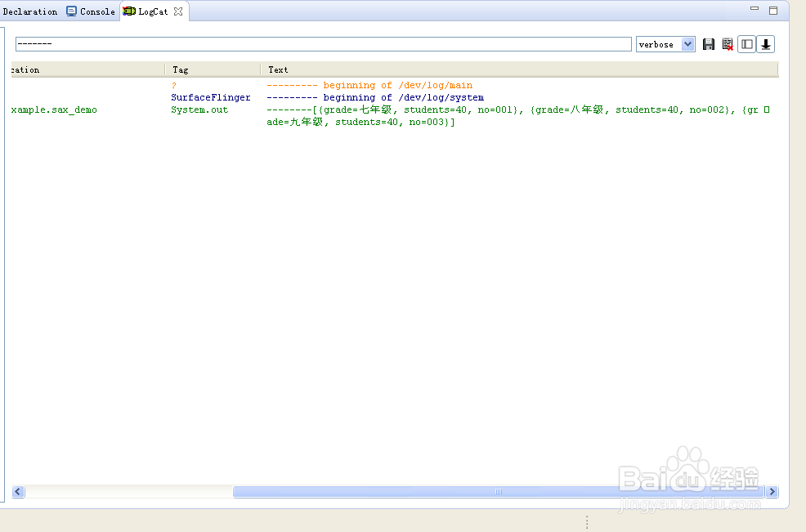Select the xample.sax_demo application cell
The image size is (806, 532).
pyautogui.click(x=54, y=110)
